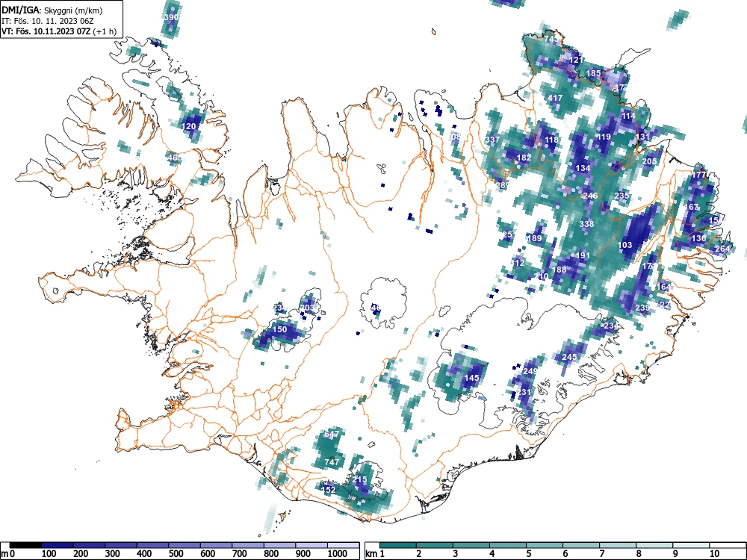Click the visibility value '465' on the map
This screenshot has height=560, width=747.
coord(174,158)
